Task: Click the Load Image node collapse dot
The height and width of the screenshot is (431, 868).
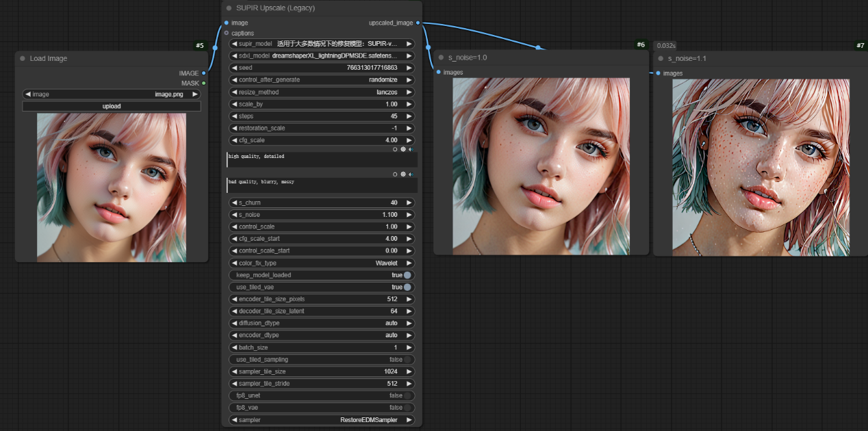Action: click(x=23, y=59)
